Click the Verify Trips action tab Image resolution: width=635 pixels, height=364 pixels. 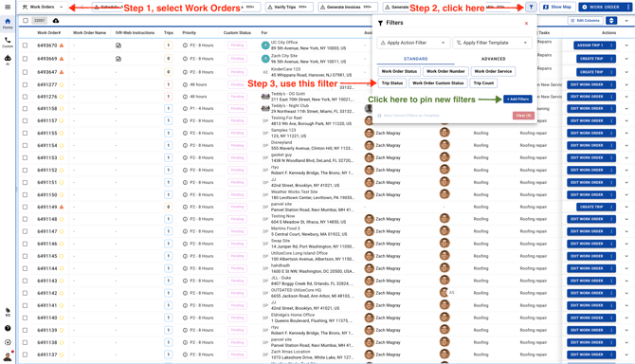[290, 7]
